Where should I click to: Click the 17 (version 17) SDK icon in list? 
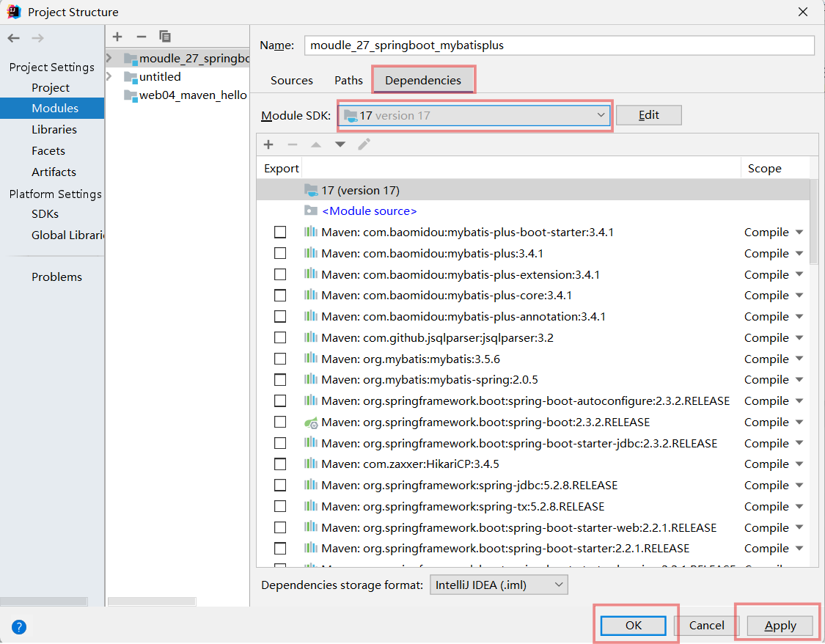coord(311,191)
